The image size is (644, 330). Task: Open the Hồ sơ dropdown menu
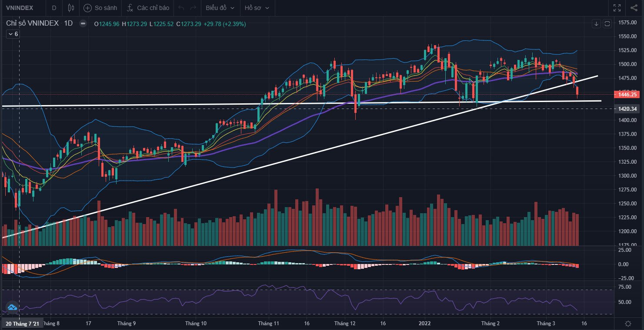click(257, 8)
